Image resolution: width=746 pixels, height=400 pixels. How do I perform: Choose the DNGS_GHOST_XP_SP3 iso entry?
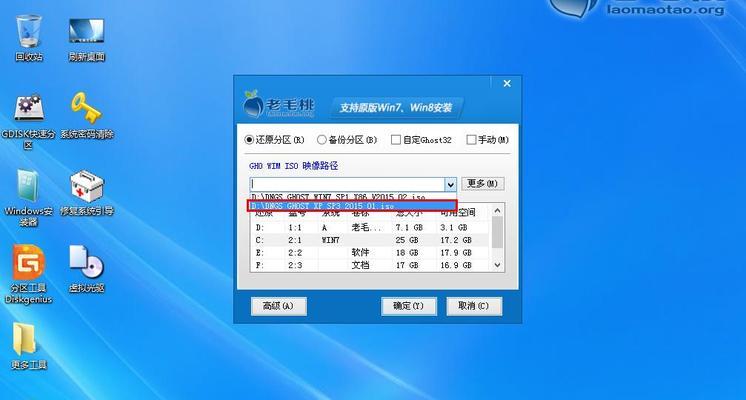[x=352, y=206]
